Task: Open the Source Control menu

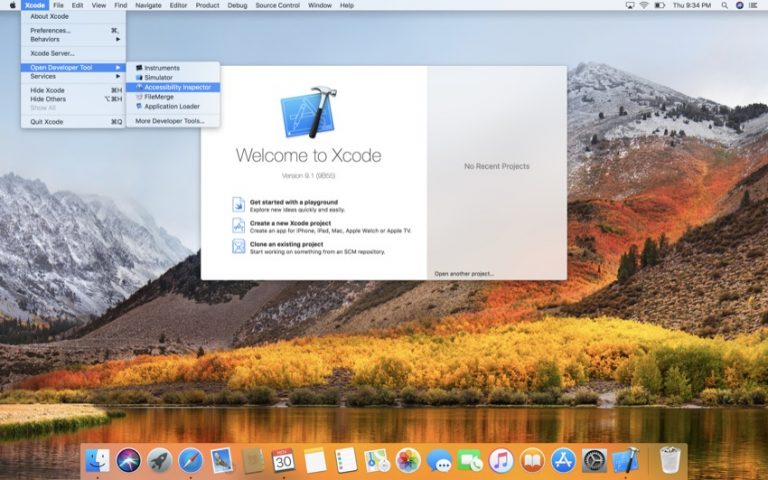Action: 278,5
